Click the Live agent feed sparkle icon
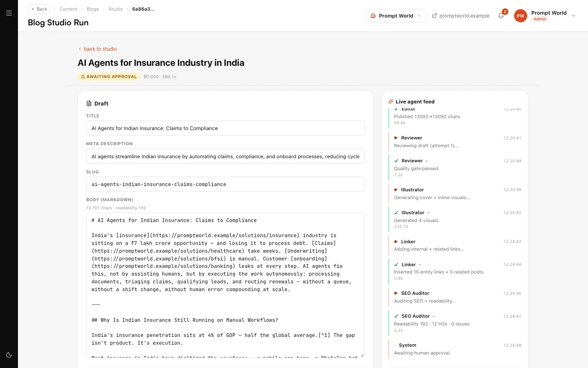The image size is (588, 368). tap(391, 101)
